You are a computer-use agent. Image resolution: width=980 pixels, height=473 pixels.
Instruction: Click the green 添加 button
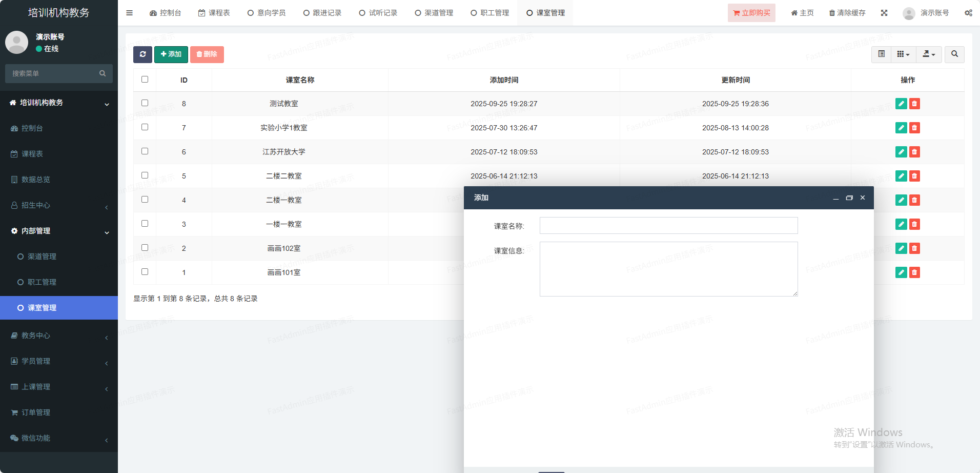point(171,54)
